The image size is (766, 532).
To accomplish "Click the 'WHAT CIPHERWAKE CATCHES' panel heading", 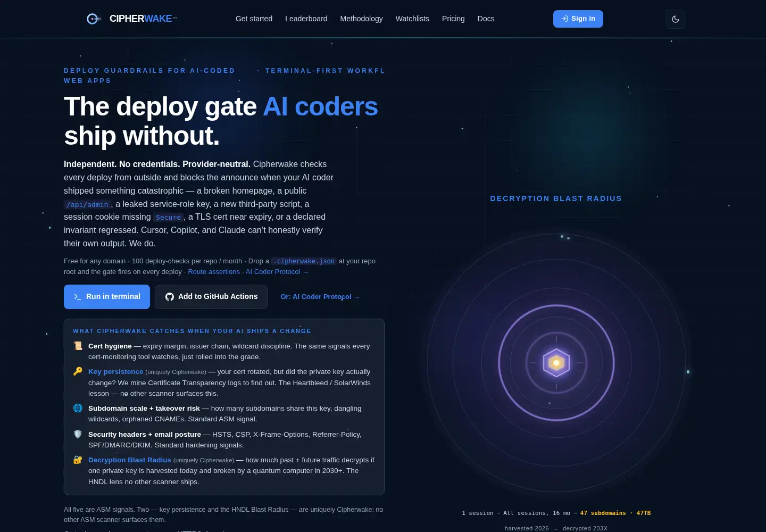I will pos(192,331).
